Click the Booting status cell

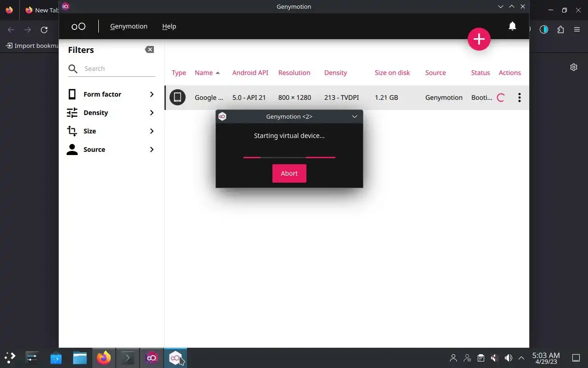click(x=482, y=98)
